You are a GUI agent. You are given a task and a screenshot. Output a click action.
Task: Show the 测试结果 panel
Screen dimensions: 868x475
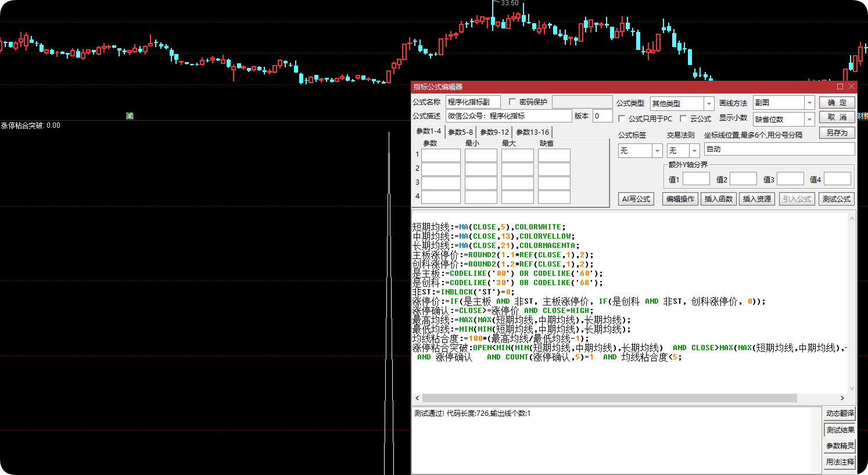[840, 430]
